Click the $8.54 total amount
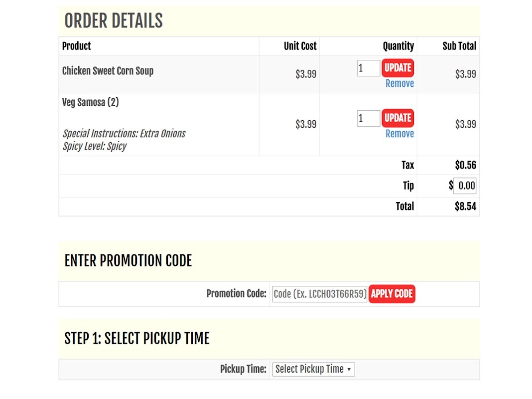The width and height of the screenshot is (532, 399). click(x=465, y=206)
